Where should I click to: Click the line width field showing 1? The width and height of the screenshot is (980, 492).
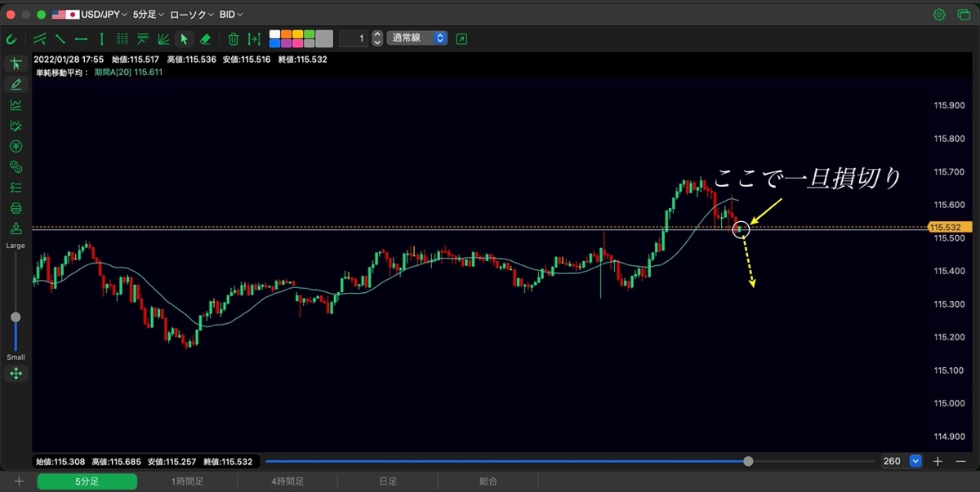[x=354, y=38]
